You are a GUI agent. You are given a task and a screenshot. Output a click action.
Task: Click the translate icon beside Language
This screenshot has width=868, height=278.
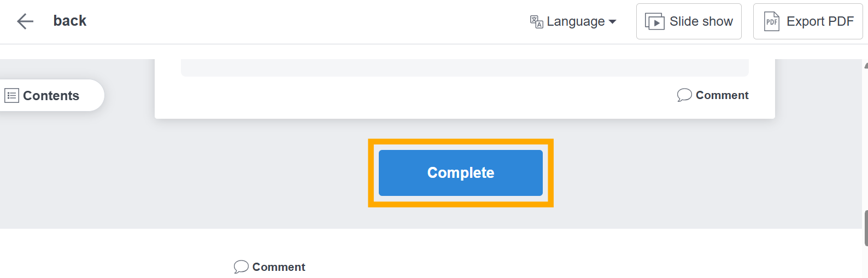[536, 21]
